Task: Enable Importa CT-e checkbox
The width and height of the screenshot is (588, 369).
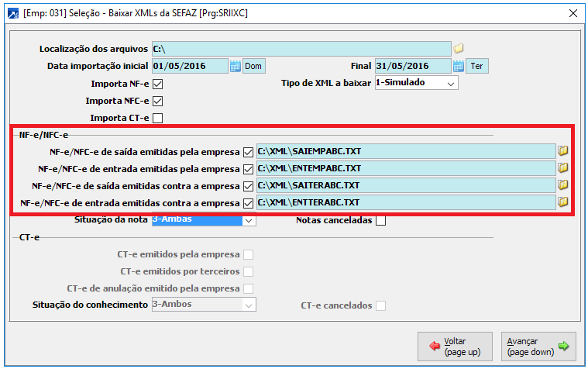Action: (158, 119)
